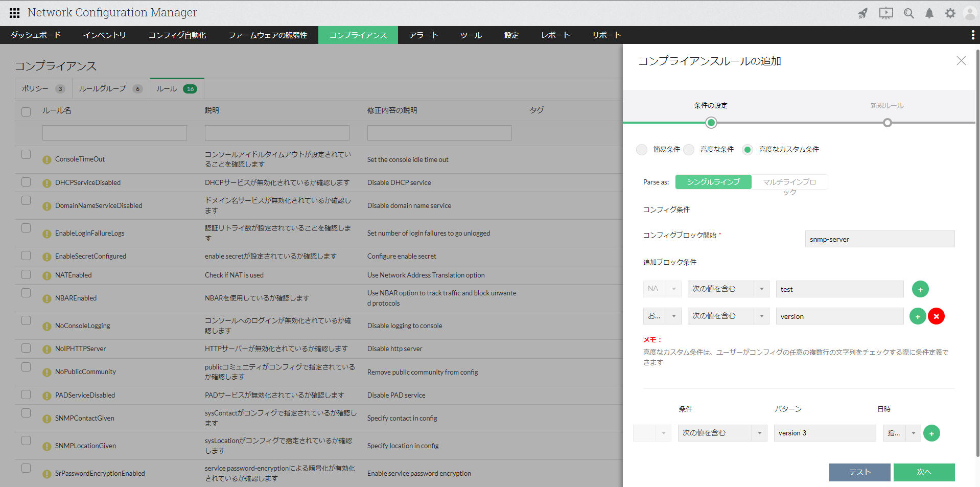Open the 日時 dropdown in pattern row
Screen dimensions: 980x487
tap(901, 433)
